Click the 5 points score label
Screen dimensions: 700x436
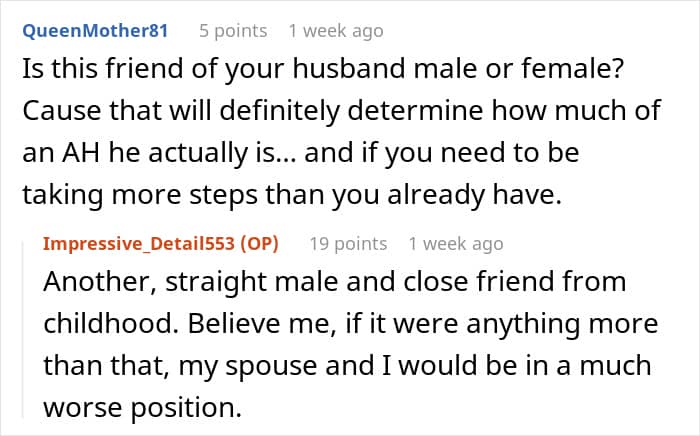click(233, 31)
